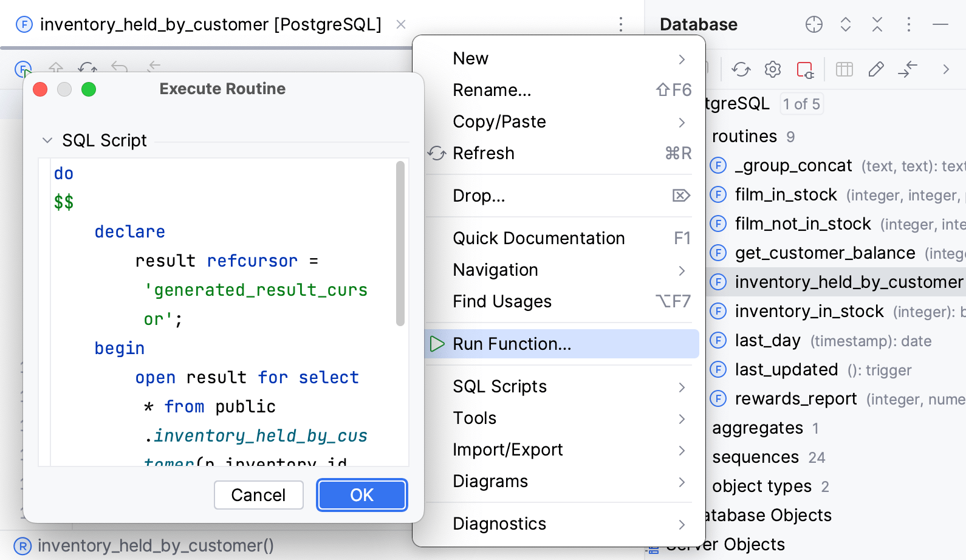Click the red Stop/Deactivate icon
This screenshot has height=560, width=966.
804,70
